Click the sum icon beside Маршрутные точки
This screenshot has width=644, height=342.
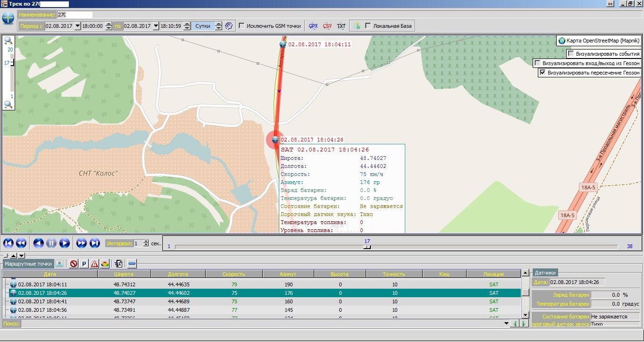pos(59,264)
